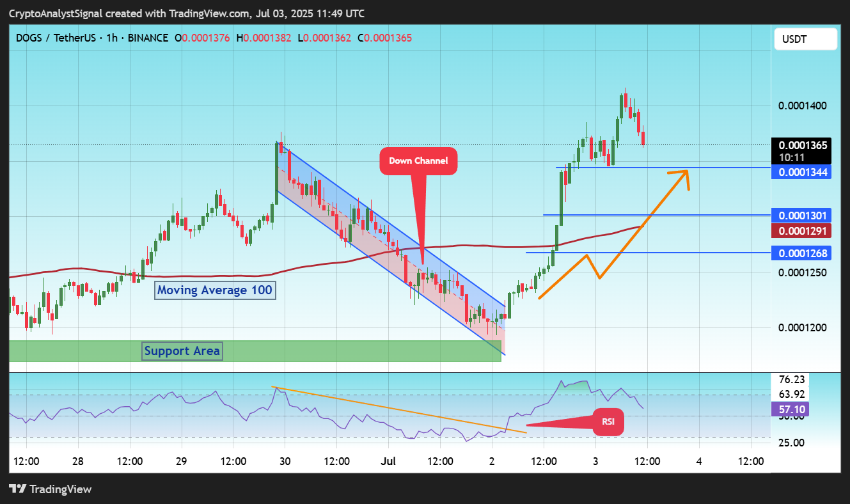
Task: Click the 0.0001291 red moving average label
Action: pyautogui.click(x=803, y=230)
